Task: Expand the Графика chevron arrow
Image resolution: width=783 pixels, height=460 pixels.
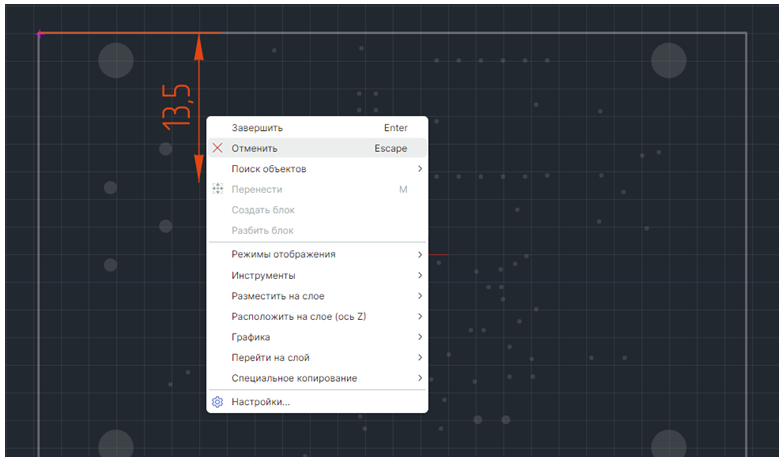Action: coord(420,337)
